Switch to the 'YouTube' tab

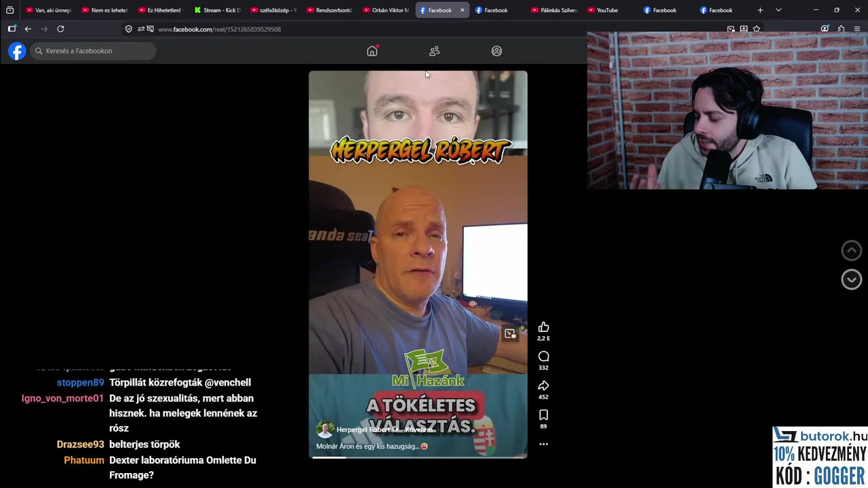point(610,10)
